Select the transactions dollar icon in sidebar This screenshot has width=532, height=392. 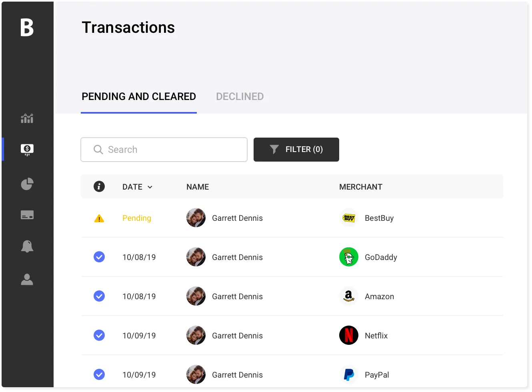(26, 149)
